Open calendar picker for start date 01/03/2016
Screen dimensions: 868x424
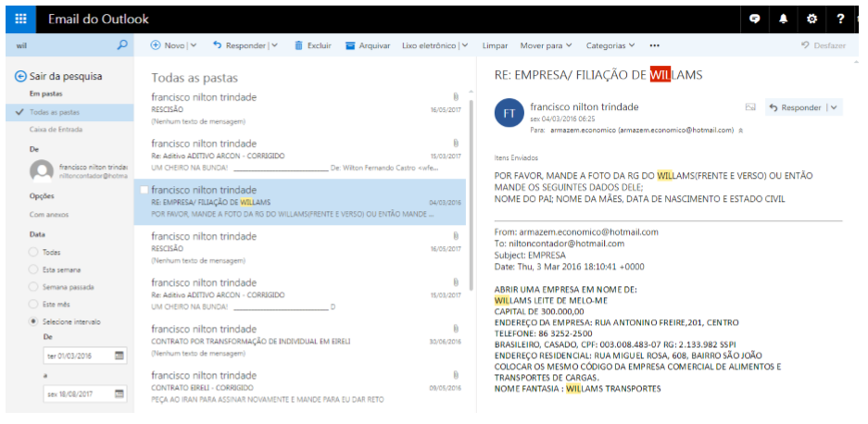pyautogui.click(x=119, y=355)
